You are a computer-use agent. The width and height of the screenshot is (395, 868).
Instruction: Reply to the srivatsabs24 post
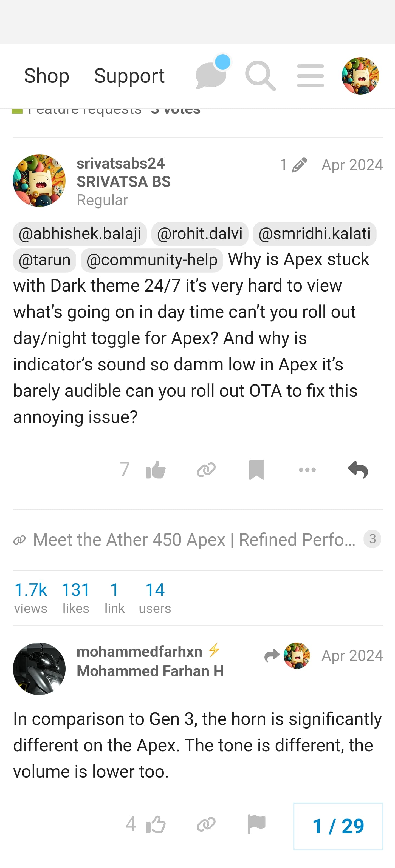point(358,469)
